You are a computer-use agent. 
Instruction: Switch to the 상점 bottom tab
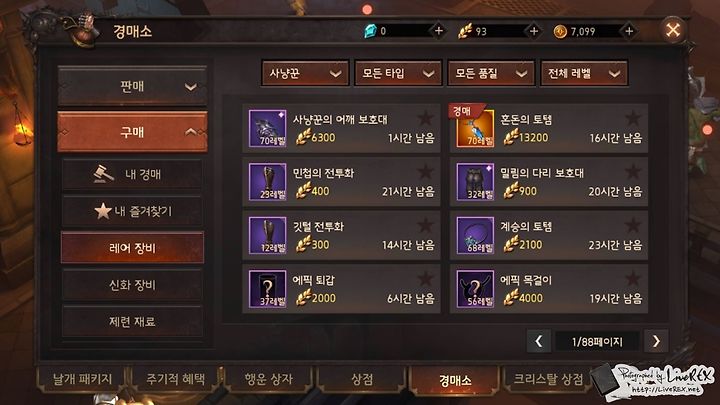coord(362,379)
